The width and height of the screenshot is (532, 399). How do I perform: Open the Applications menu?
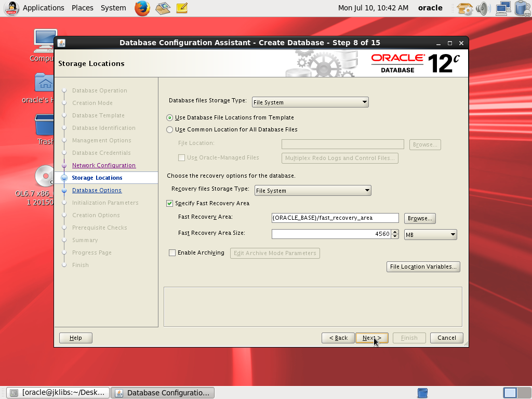pos(43,8)
